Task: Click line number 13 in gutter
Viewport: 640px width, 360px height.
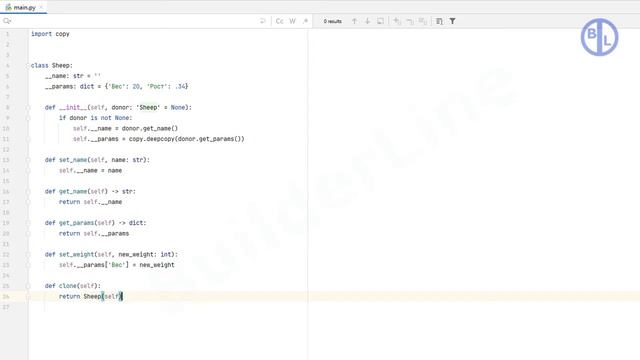Action: click(x=6, y=160)
